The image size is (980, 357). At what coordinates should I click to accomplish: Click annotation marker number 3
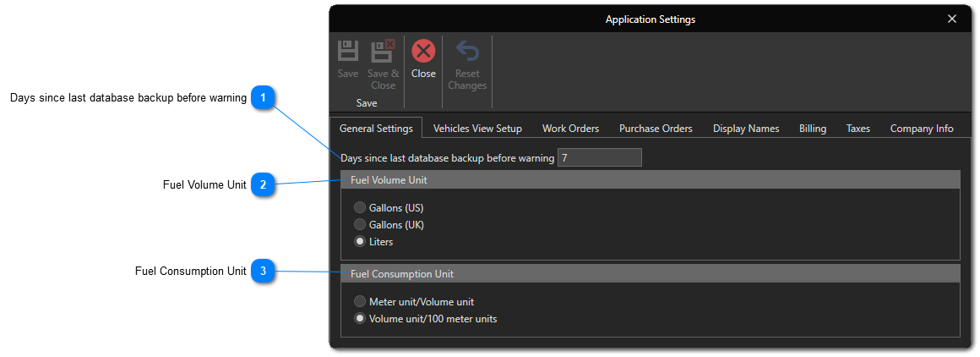(264, 272)
